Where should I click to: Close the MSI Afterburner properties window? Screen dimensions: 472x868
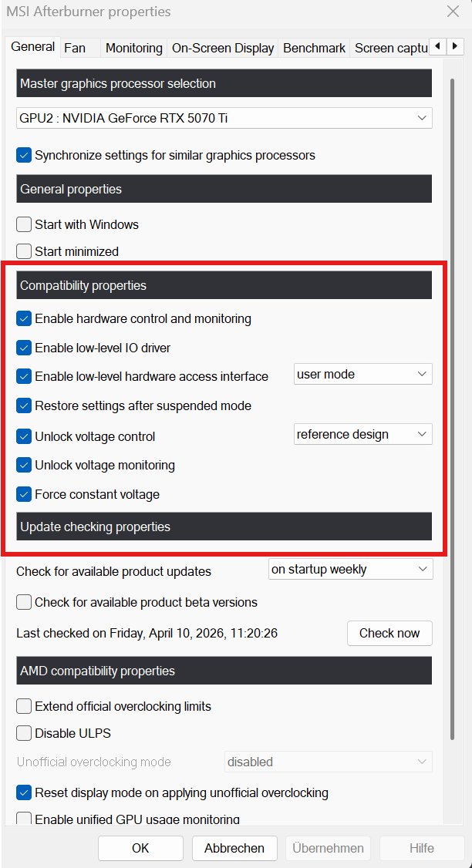click(453, 12)
